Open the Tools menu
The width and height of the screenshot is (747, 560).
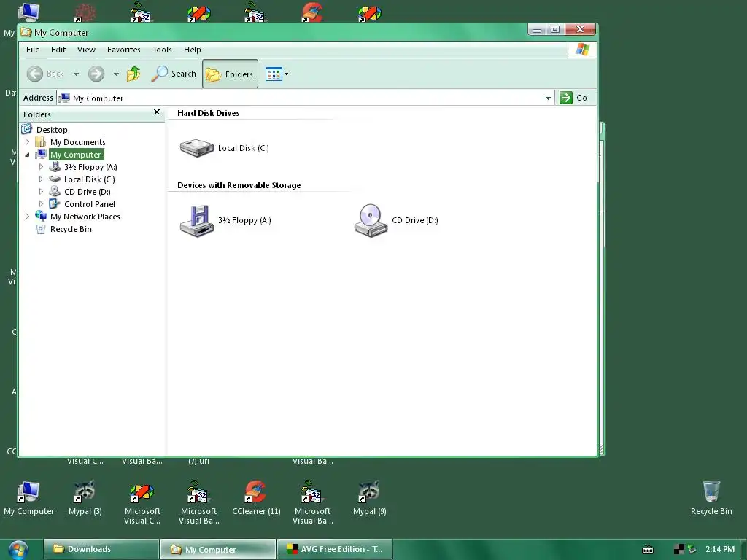pyautogui.click(x=162, y=50)
